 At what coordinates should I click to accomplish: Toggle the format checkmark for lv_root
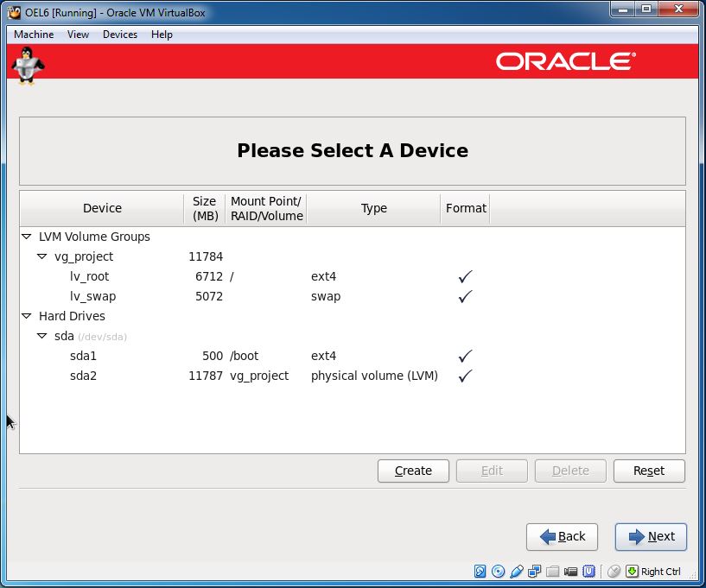coord(464,276)
